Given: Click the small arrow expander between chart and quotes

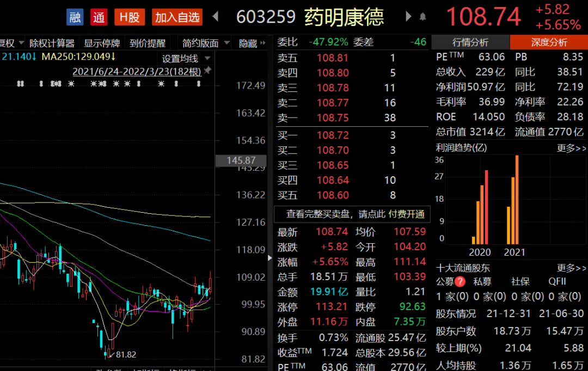Looking at the screenshot, I should click(x=270, y=258).
